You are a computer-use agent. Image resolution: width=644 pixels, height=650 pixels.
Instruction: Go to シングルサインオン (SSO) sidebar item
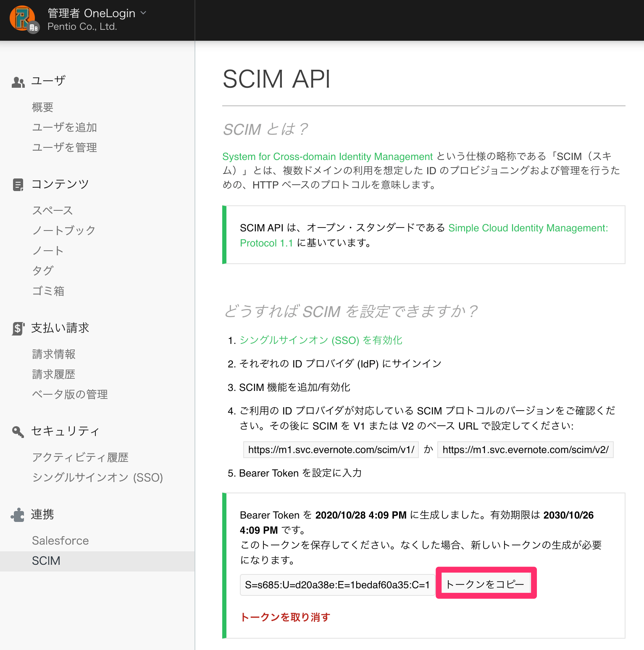click(x=97, y=477)
